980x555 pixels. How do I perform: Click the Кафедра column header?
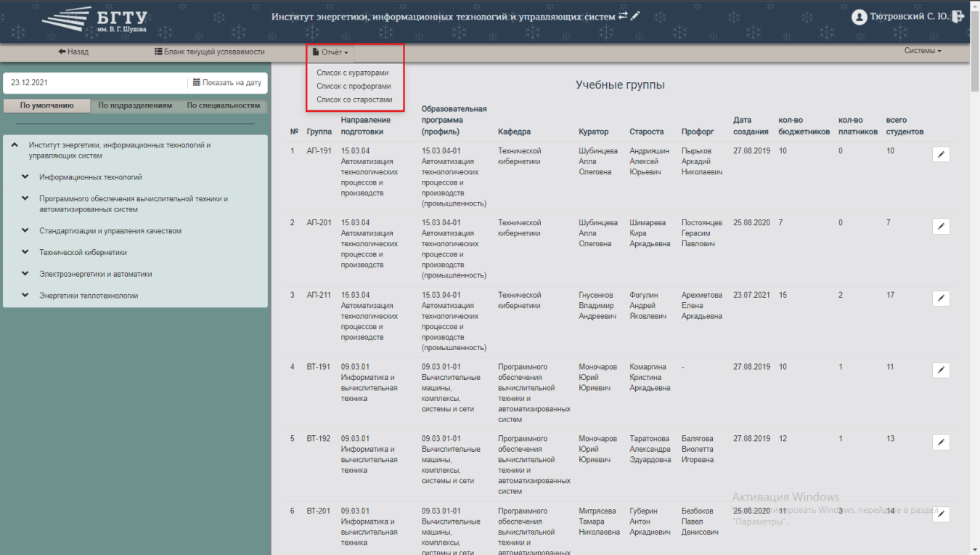(514, 132)
